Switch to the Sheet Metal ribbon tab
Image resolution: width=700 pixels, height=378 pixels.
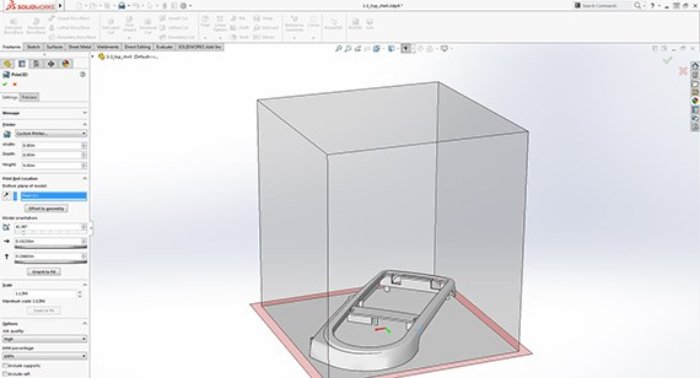(80, 47)
